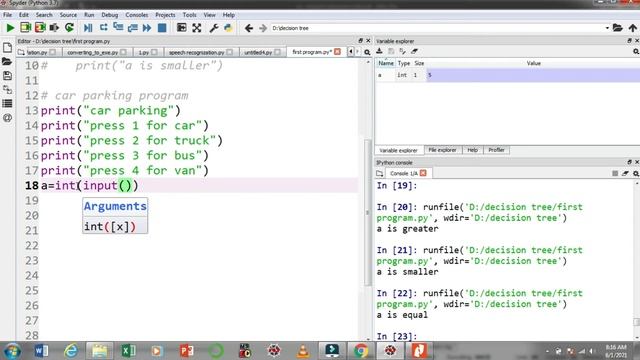Click the Step return debug icon
The image size is (640, 360).
click(x=133, y=28)
